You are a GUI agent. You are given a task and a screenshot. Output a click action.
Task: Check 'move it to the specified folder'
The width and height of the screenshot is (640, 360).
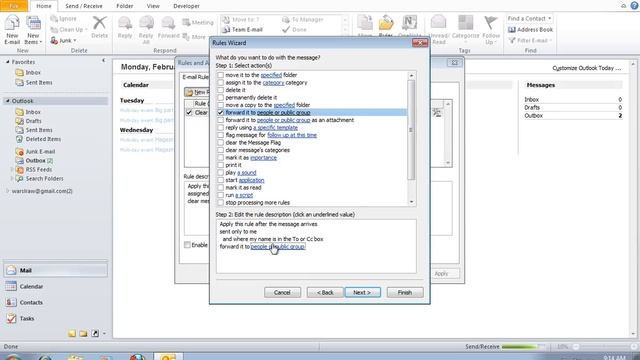pyautogui.click(x=220, y=75)
